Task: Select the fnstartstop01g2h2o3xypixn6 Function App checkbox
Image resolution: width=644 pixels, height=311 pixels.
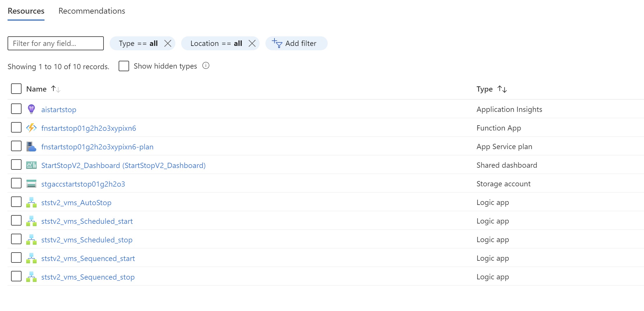Action: pos(16,127)
